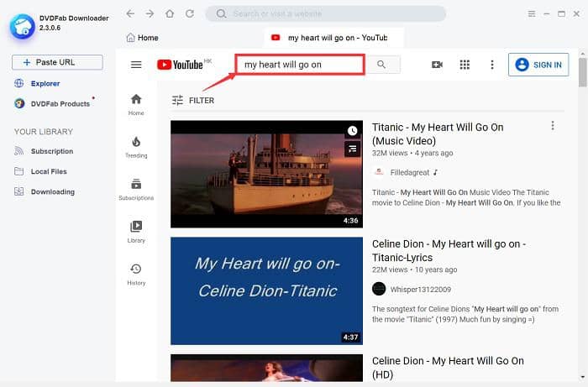The width and height of the screenshot is (588, 387).
Task: Click 'The songtext for Celine Dions' description
Action: pos(465,314)
